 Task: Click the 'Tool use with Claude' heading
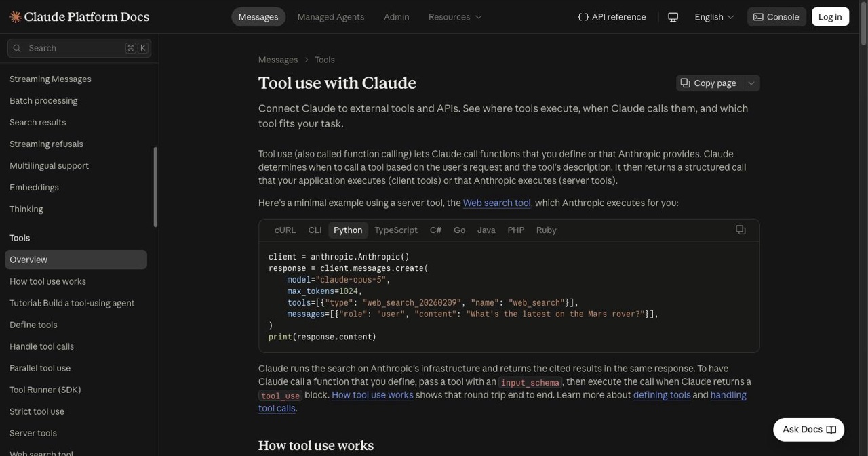(337, 83)
